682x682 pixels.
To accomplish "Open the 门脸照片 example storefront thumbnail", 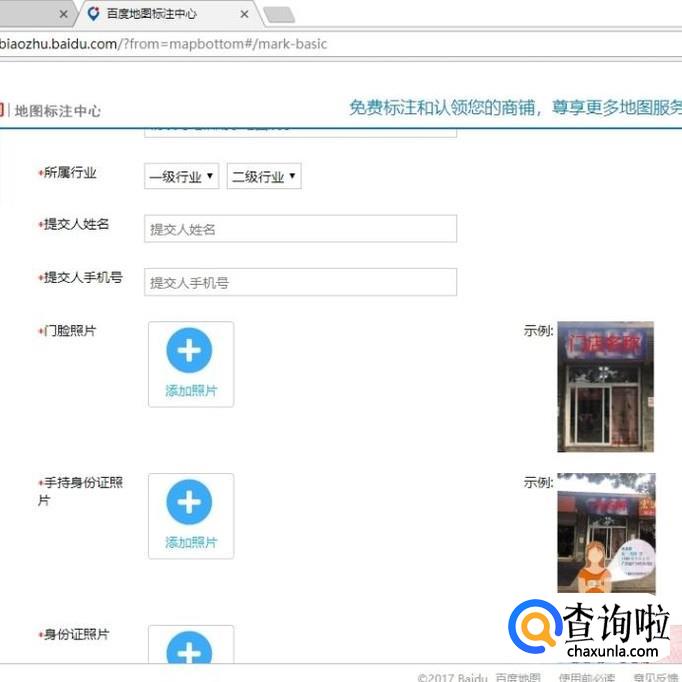I will 605,386.
